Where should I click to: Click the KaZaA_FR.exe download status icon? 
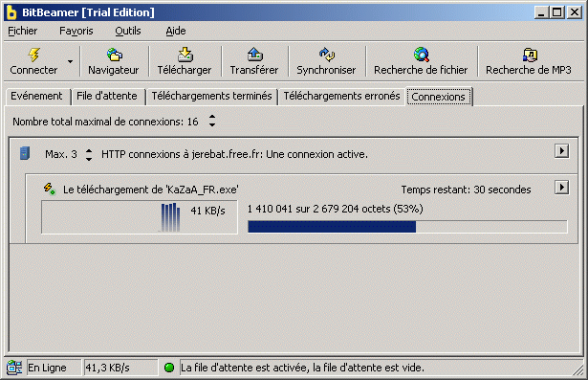click(49, 189)
